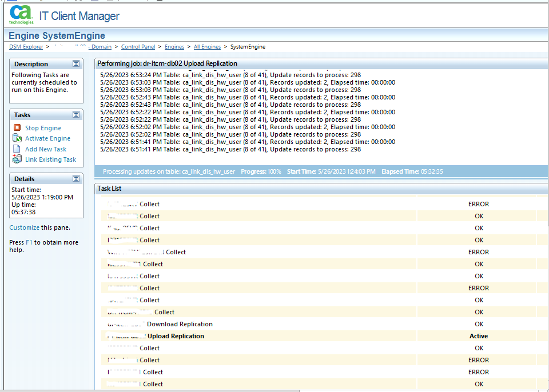This screenshot has width=549, height=392.
Task: Click the F1 help link
Action: pos(29,242)
